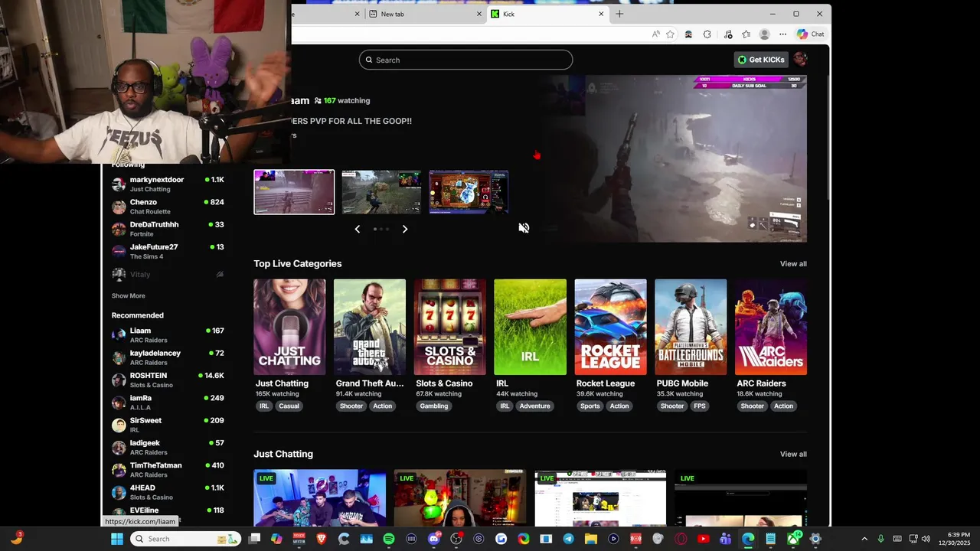
Task: Advance to the next featured stream with the right arrow
Action: click(x=405, y=229)
